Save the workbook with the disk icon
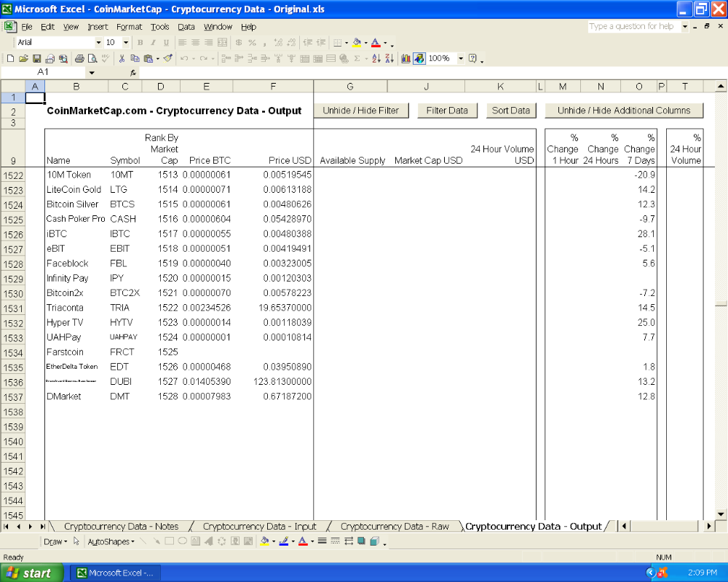This screenshot has width=728, height=582. coord(36,58)
